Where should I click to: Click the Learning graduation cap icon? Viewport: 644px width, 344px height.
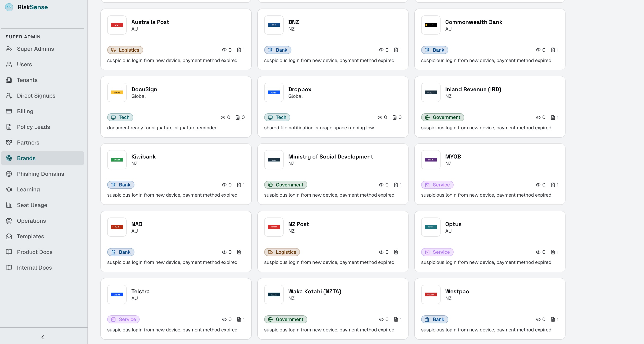9,189
